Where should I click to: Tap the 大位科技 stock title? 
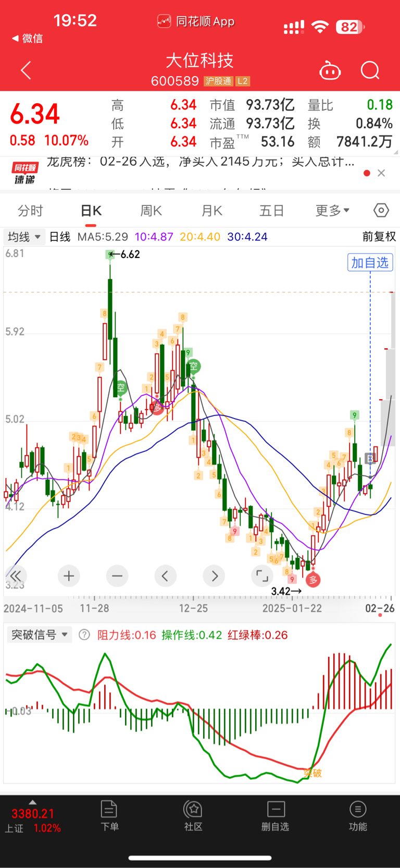[199, 60]
